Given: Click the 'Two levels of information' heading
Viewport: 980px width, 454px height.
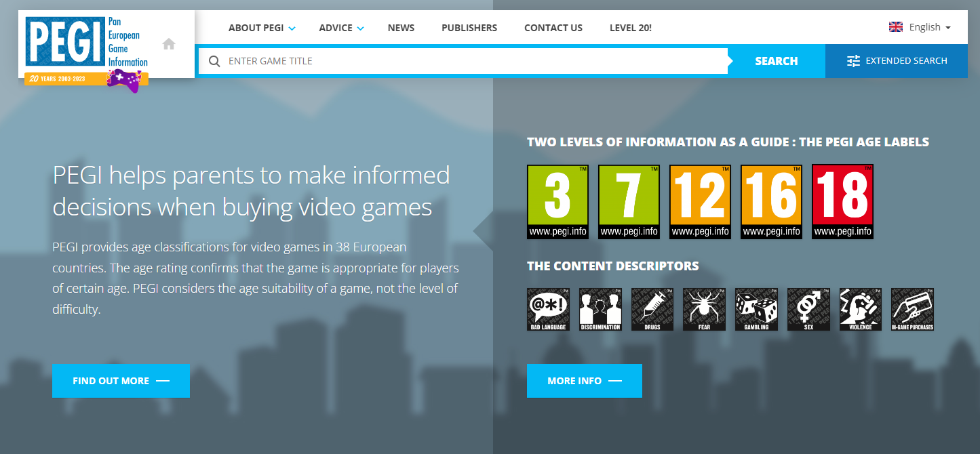Looking at the screenshot, I should pos(728,142).
